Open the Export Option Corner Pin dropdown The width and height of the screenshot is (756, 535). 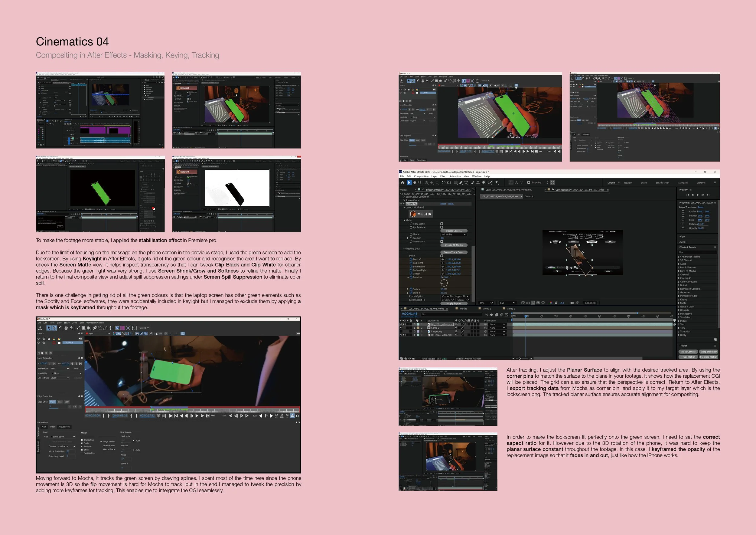[455, 296]
